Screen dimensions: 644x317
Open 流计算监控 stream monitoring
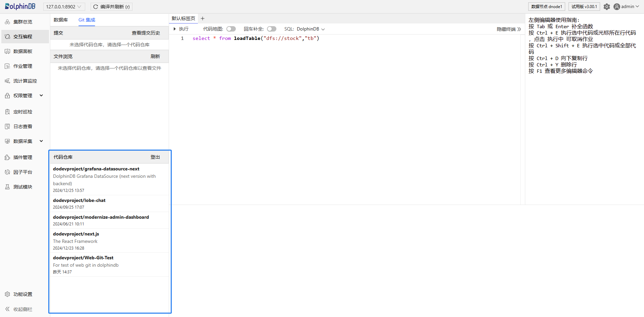click(25, 81)
